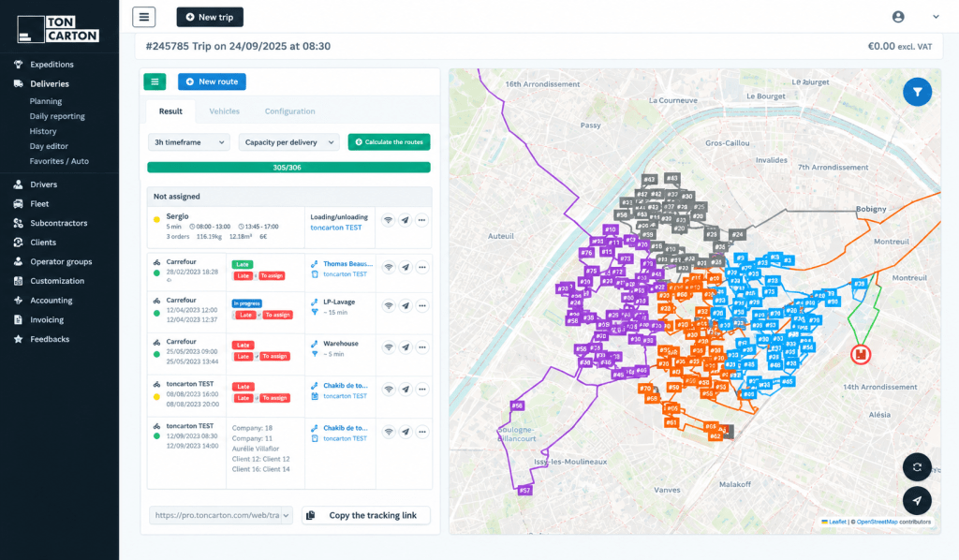
Task: Click the New route button
Action: pyautogui.click(x=212, y=81)
